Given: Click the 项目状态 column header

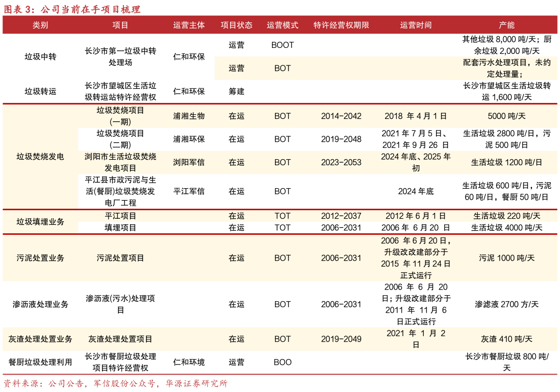Looking at the screenshot, I should point(237,25).
